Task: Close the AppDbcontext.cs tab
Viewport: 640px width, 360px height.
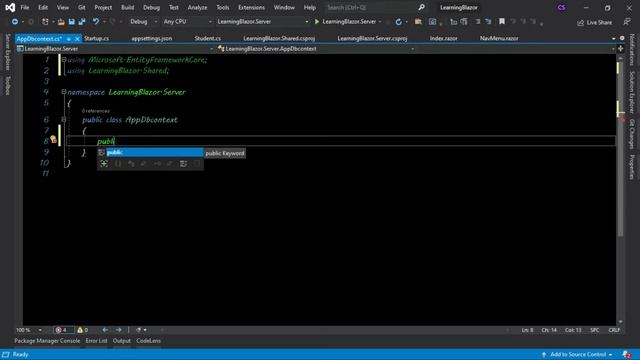Action: (x=77, y=39)
